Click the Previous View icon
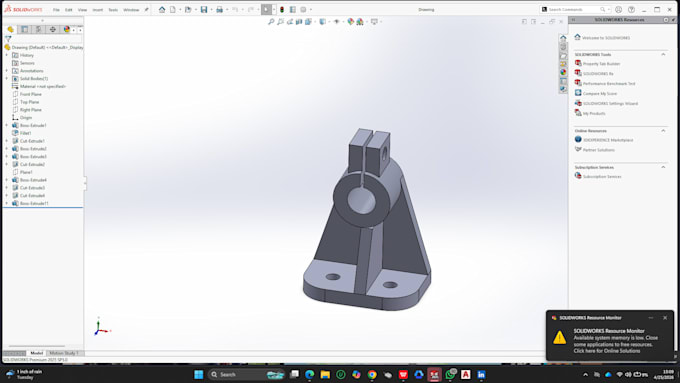Screen dimensions: 680x383 point(289,22)
